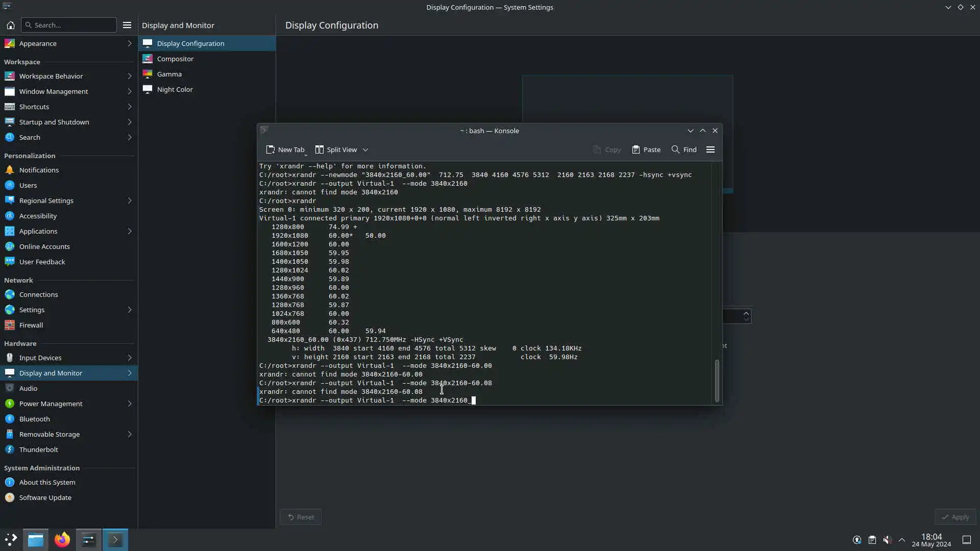
Task: Click the volume muted tray icon
Action: point(887,540)
